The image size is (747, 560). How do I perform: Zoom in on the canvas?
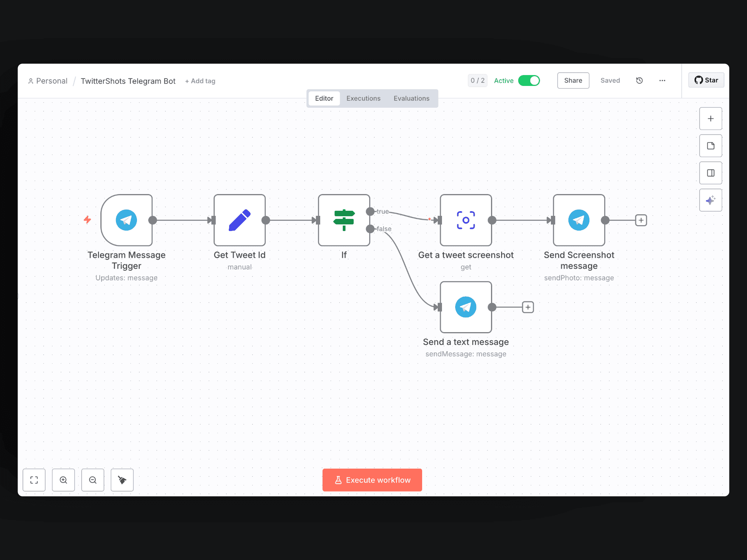click(x=63, y=480)
